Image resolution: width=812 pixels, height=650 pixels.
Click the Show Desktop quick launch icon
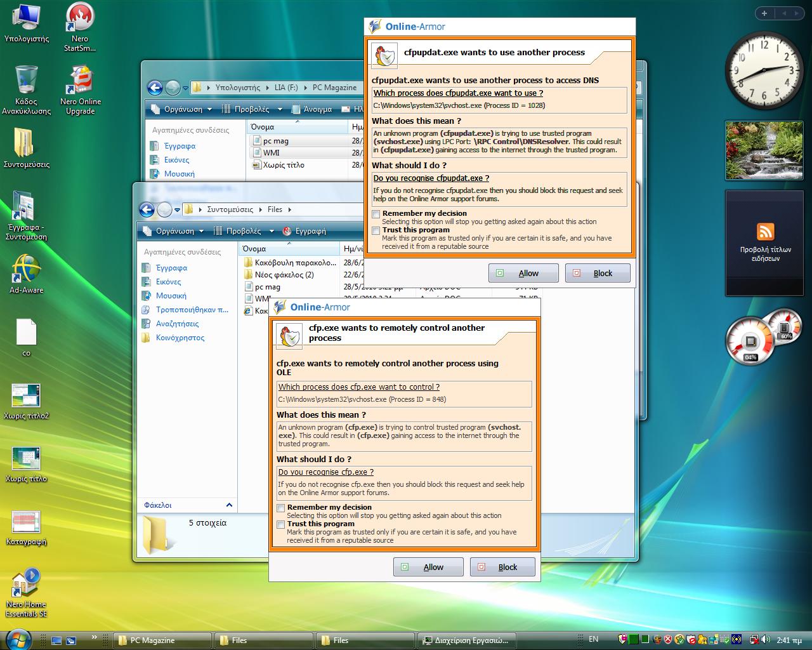click(56, 640)
